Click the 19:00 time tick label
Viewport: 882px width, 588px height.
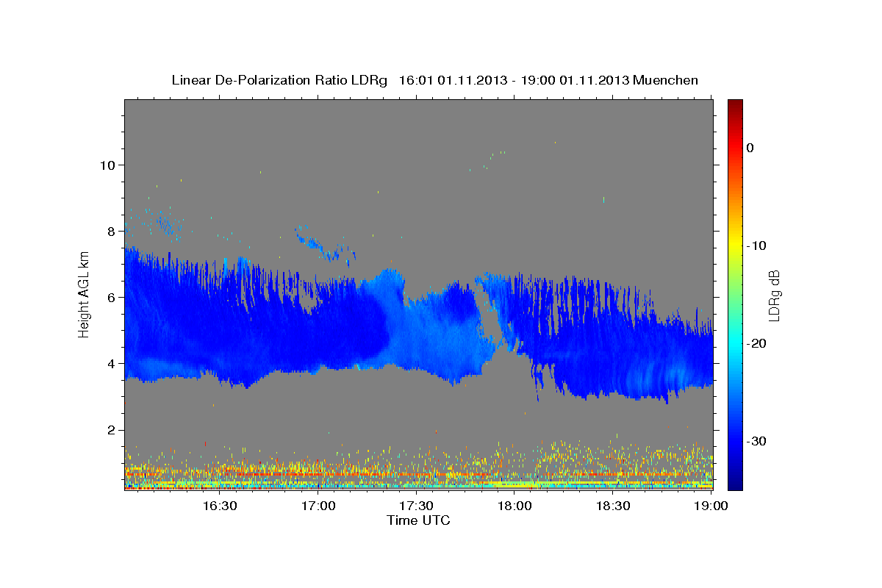[x=710, y=506]
